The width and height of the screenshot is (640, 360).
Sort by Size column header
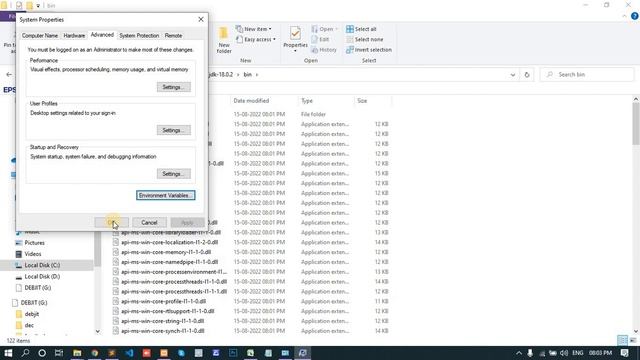362,100
